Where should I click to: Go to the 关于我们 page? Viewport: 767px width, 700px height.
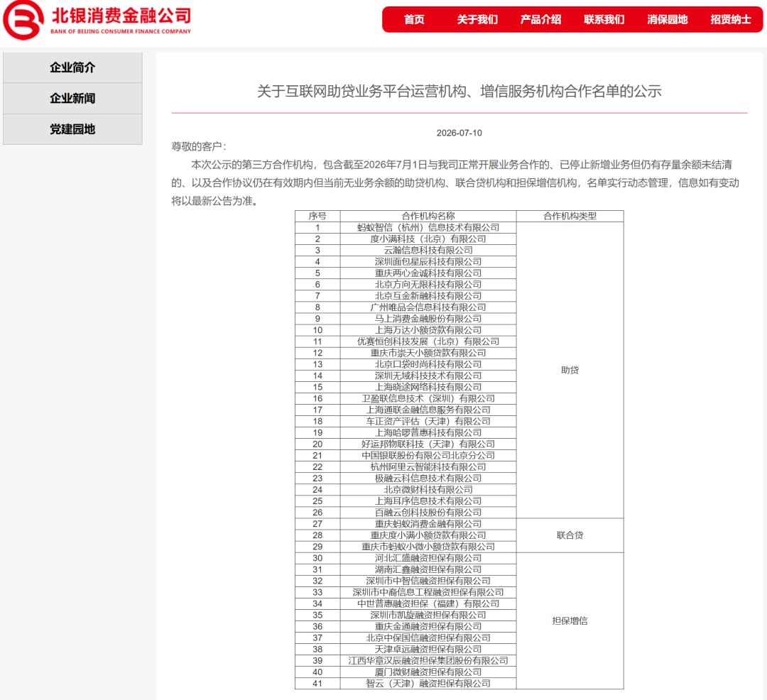pos(477,20)
